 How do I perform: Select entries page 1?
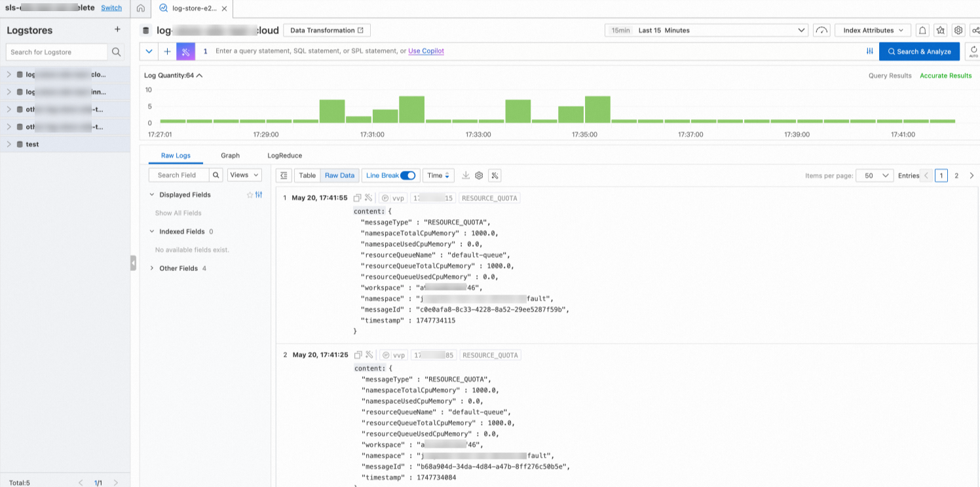941,175
